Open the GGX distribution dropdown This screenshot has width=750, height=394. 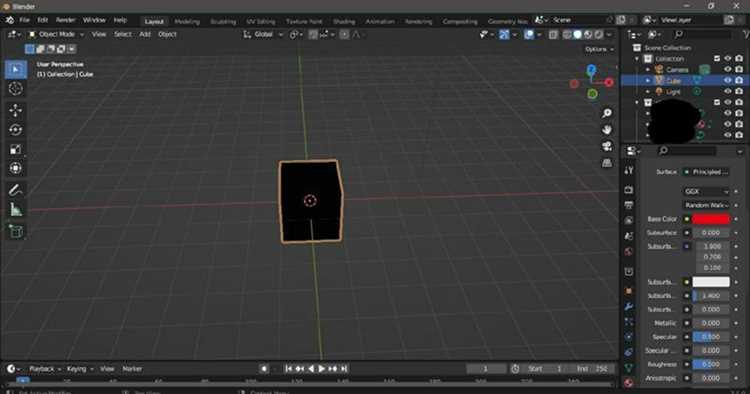706,191
